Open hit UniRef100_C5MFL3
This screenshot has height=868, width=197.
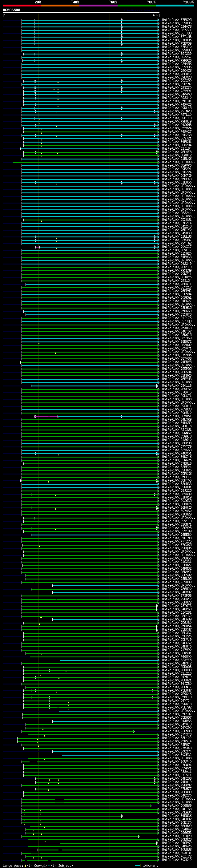(x=177, y=697)
